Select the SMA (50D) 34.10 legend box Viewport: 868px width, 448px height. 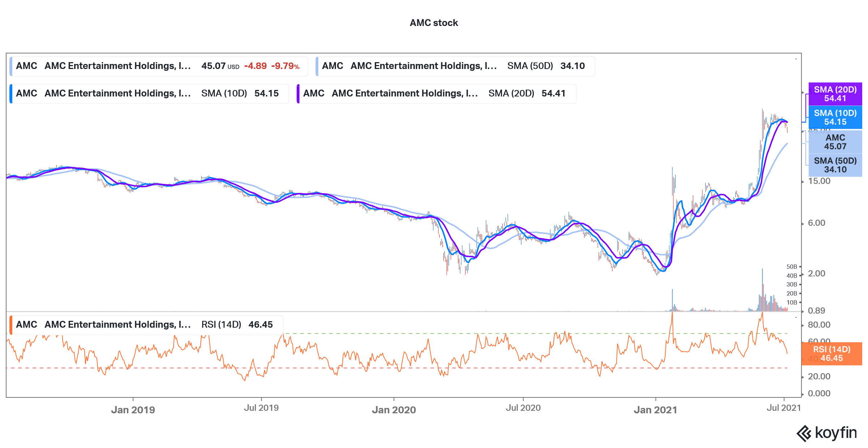click(x=455, y=66)
